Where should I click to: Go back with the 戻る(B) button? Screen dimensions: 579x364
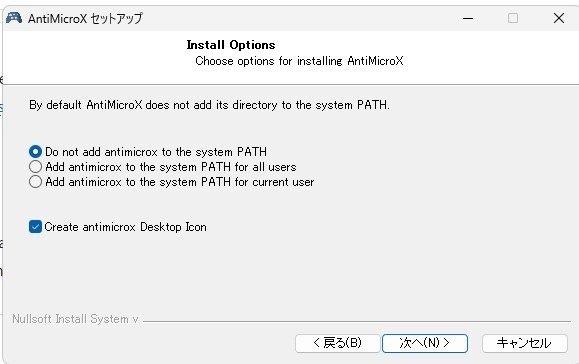tap(338, 343)
